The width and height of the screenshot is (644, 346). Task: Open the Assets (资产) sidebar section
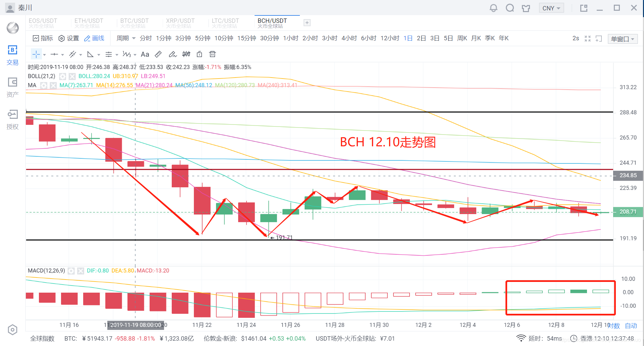tap(12, 88)
